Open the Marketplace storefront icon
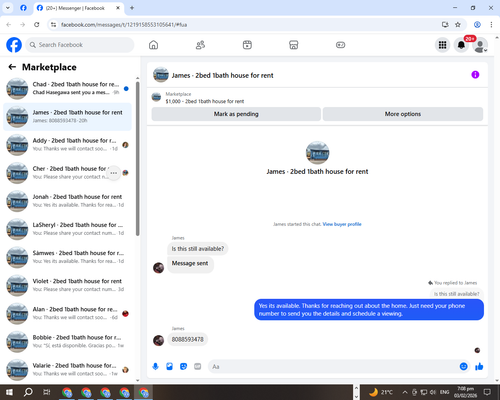Image resolution: width=500 pixels, height=400 pixels. 294,45
